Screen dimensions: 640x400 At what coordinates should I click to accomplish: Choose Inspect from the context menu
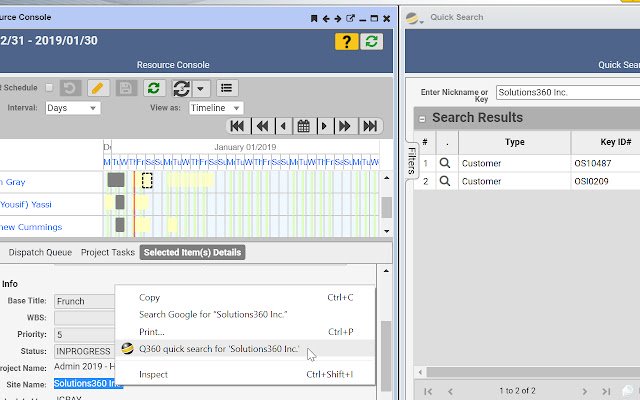pyautogui.click(x=245, y=375)
